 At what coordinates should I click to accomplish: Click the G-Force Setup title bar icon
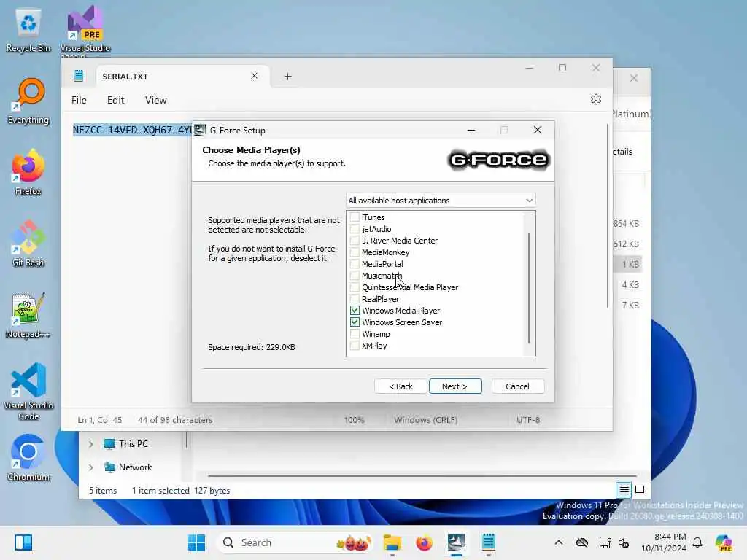coord(200,130)
